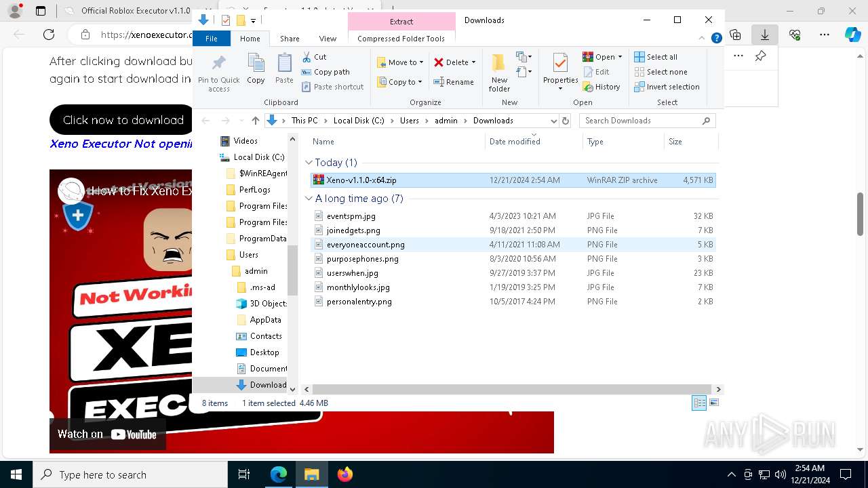
Task: Click Select all in ribbon
Action: tap(656, 57)
